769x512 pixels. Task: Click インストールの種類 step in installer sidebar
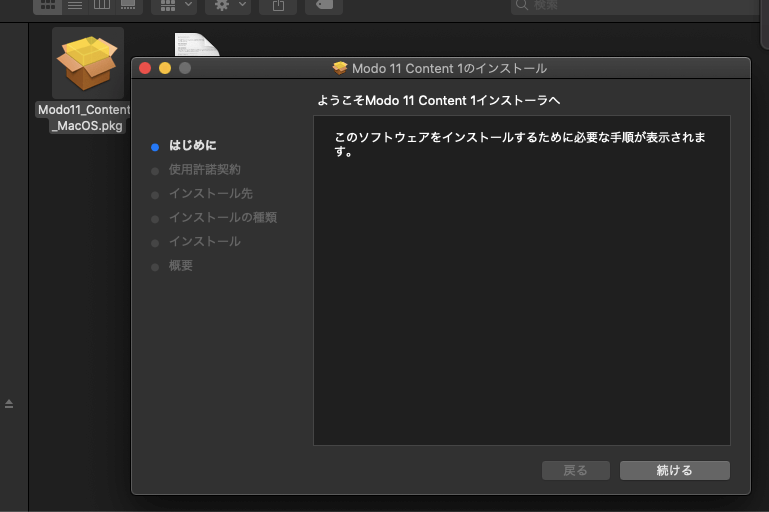(223, 217)
